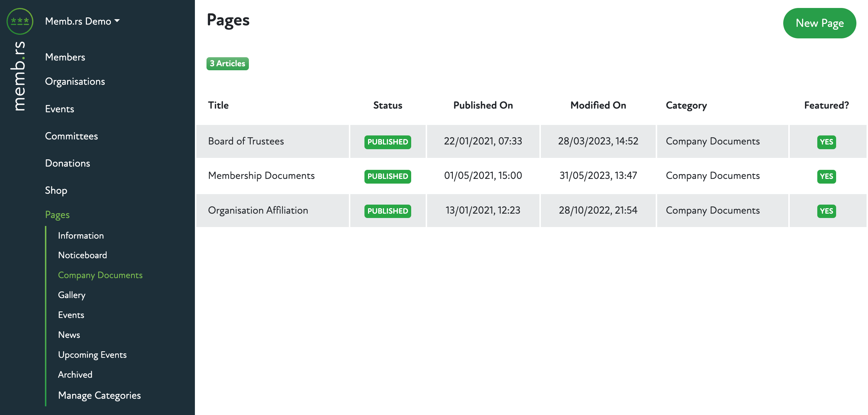Open the Shop section
The image size is (868, 415).
tap(56, 190)
